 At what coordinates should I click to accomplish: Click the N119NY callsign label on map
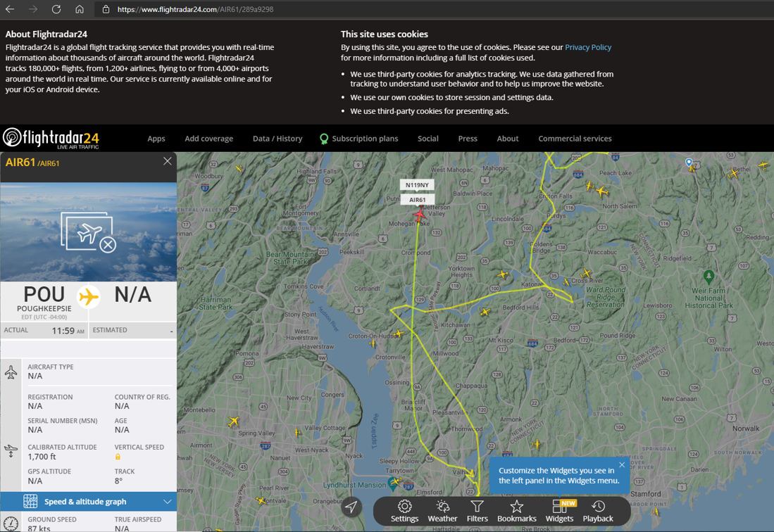click(417, 185)
